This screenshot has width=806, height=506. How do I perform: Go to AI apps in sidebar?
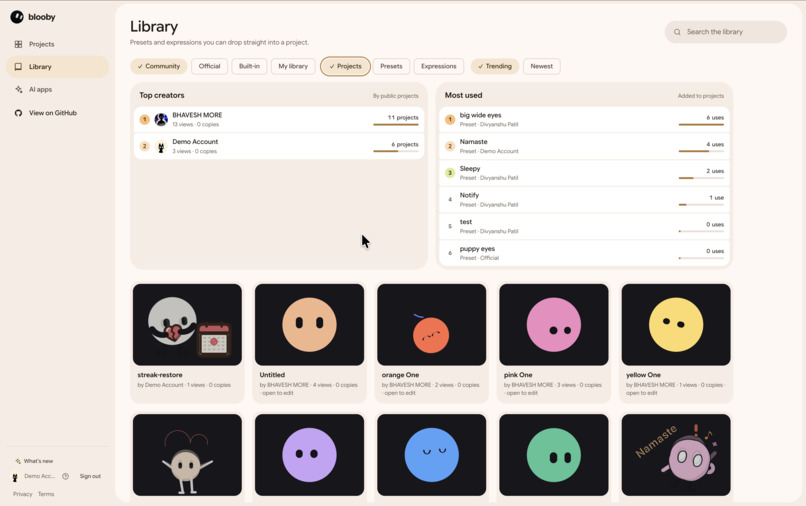tap(58, 89)
